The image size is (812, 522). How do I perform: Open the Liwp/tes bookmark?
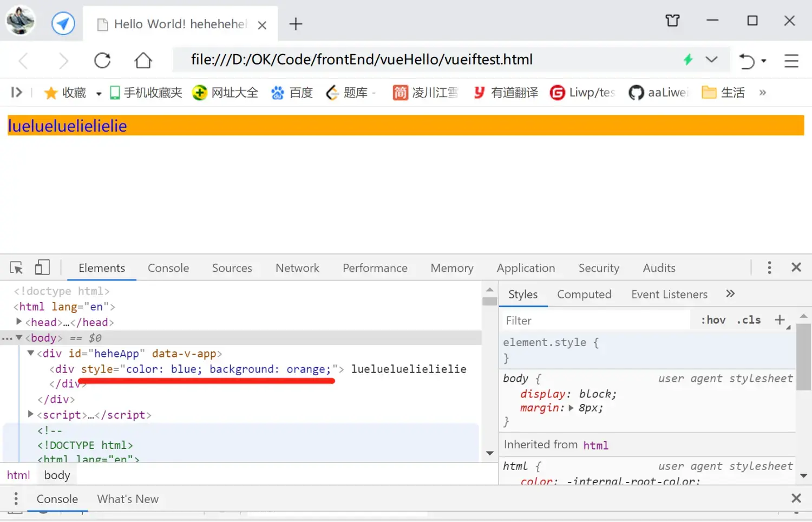[x=582, y=93]
